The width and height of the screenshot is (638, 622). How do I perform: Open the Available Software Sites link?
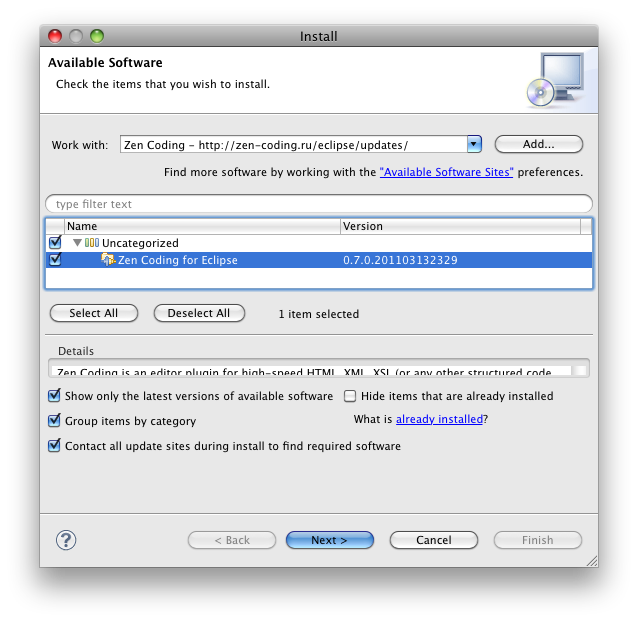click(x=446, y=172)
